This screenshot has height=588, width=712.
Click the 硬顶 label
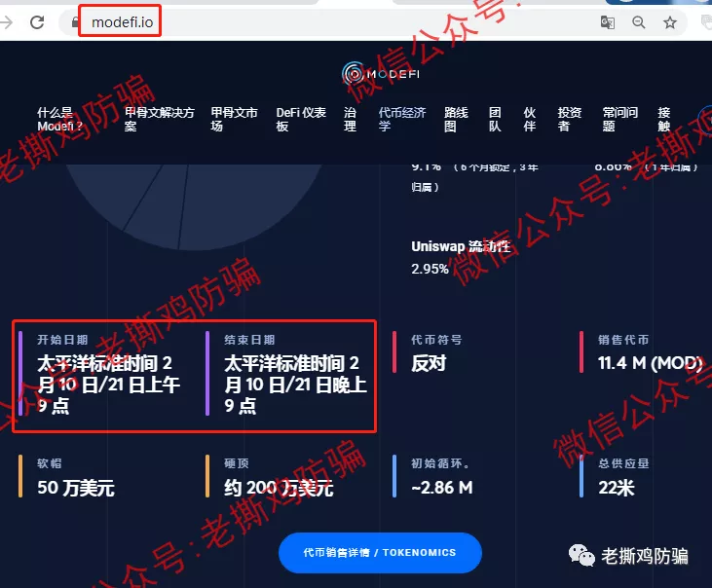[x=237, y=463]
